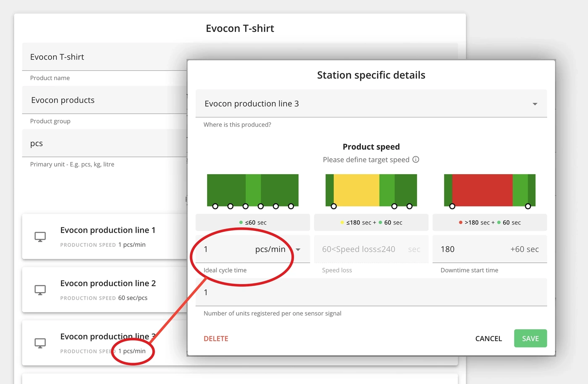Click line 1 production speed 1 pcs/min
This screenshot has width=588, height=384.
(x=132, y=245)
